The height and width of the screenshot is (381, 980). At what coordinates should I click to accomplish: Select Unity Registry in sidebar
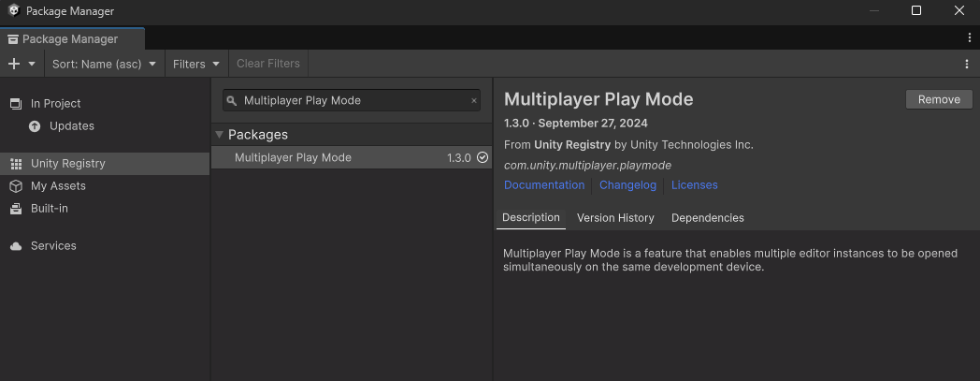point(105,163)
